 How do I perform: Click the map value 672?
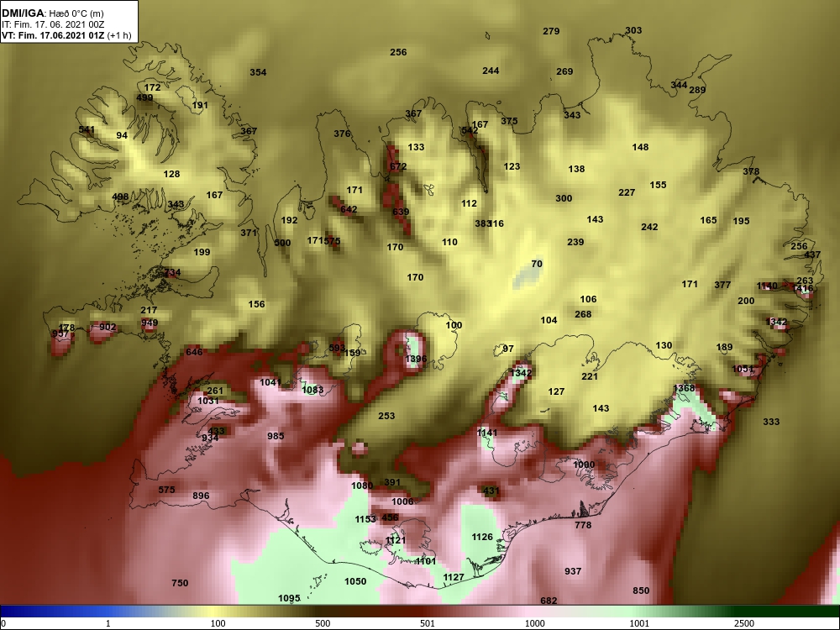click(398, 166)
